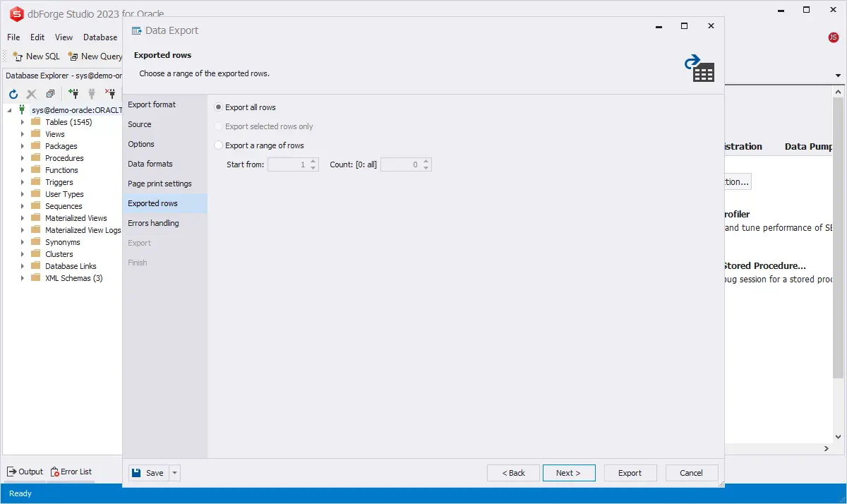Click the refresh icon in Database Explorer
Image resolution: width=847 pixels, height=504 pixels.
[13, 93]
